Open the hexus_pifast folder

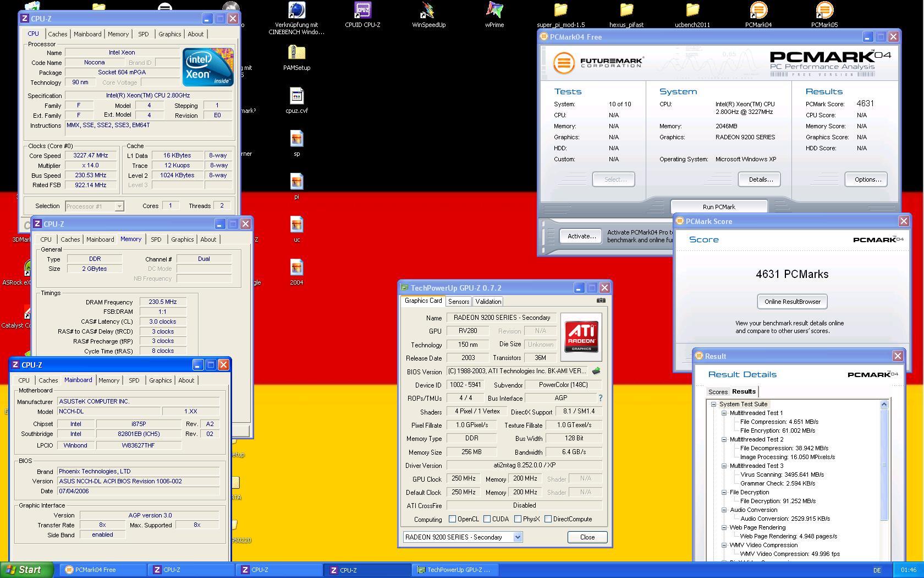[x=626, y=15]
